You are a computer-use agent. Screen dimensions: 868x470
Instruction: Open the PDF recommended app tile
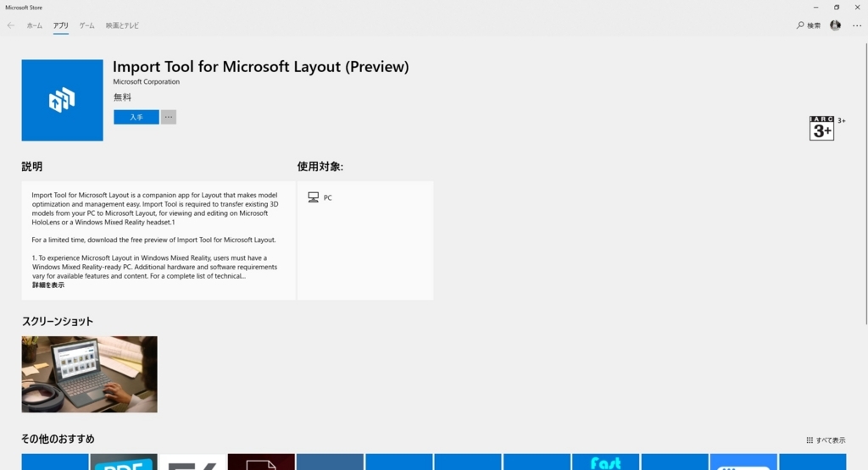[x=124, y=462]
